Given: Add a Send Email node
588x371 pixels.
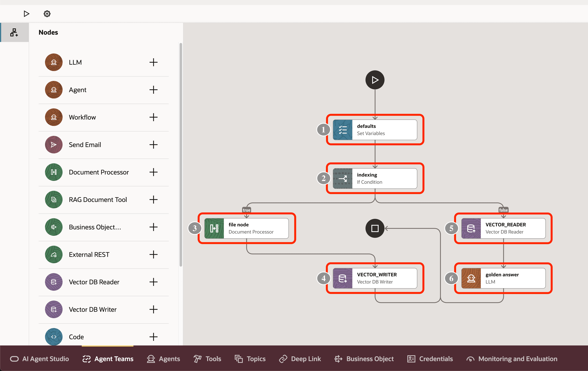Looking at the screenshot, I should tap(153, 145).
